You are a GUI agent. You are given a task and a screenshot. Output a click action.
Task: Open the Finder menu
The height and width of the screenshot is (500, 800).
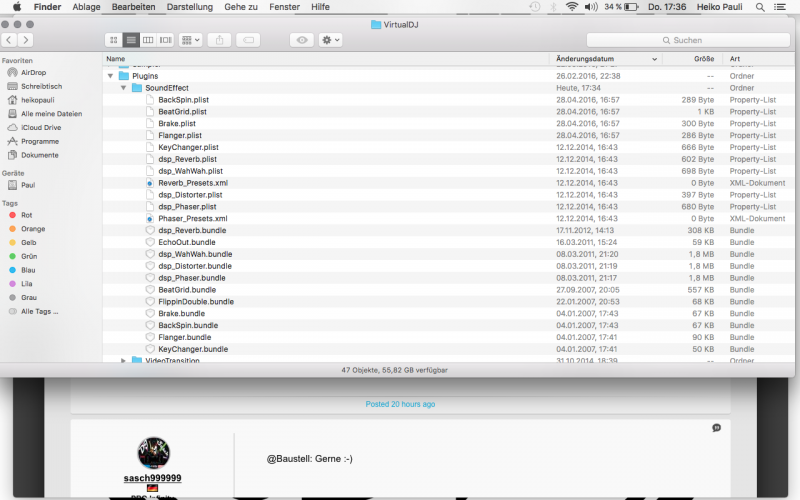pos(47,7)
